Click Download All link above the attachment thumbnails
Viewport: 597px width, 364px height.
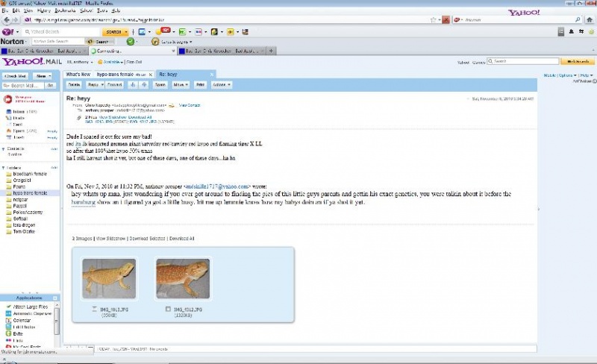coord(182,239)
